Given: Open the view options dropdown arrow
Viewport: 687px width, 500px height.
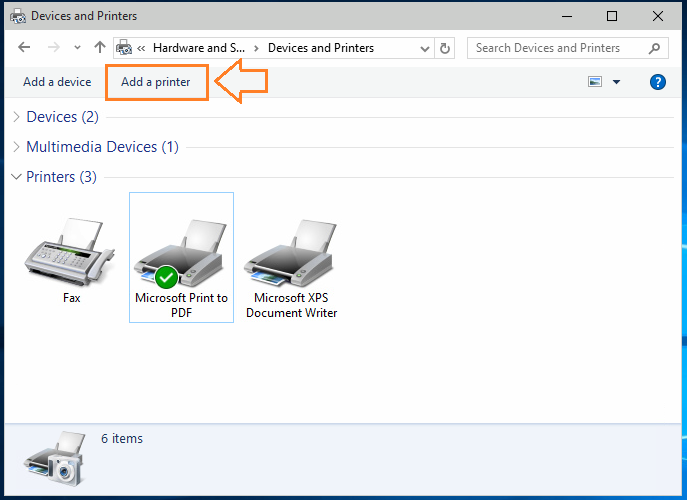Looking at the screenshot, I should coord(616,82).
